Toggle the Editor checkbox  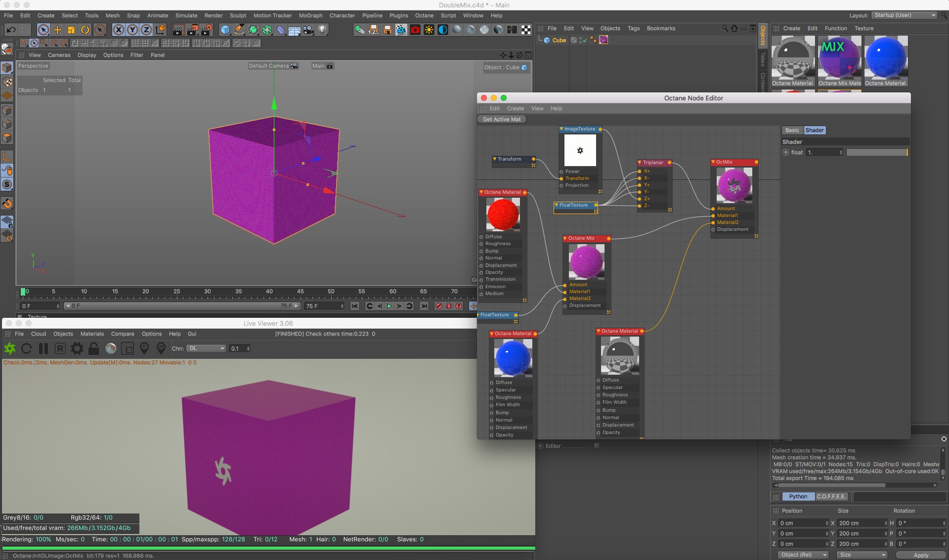[x=597, y=446]
